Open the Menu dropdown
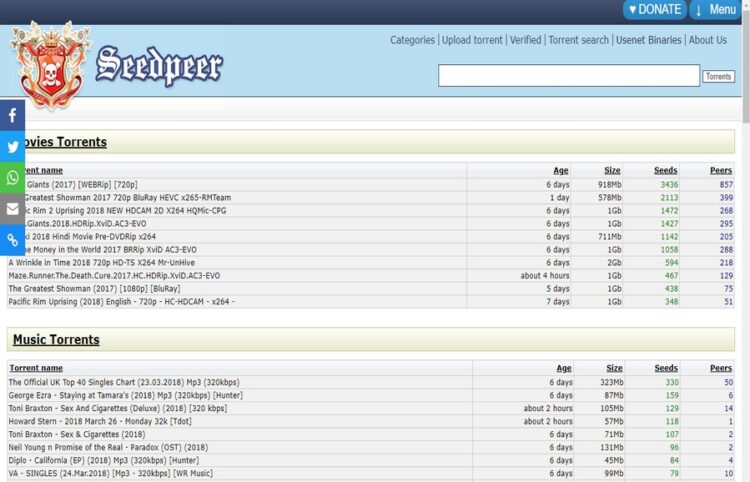The height and width of the screenshot is (482, 750). click(716, 10)
